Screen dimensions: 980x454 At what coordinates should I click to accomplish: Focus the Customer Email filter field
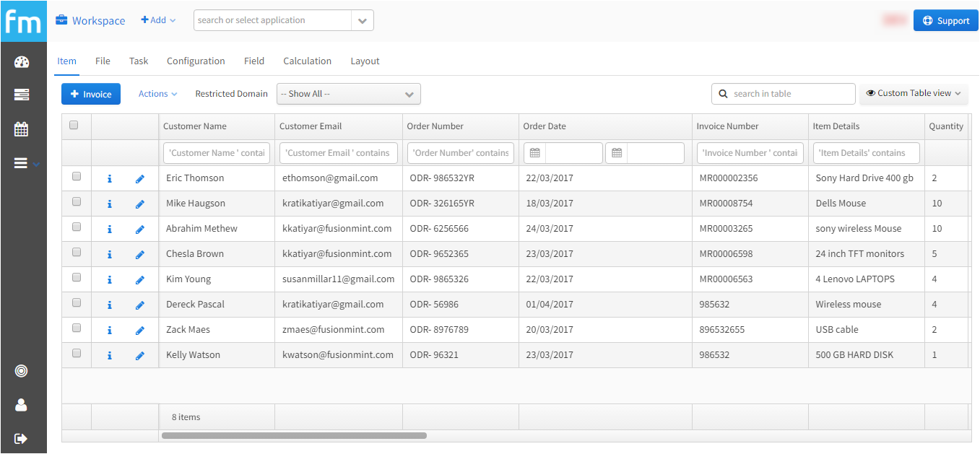click(x=339, y=153)
